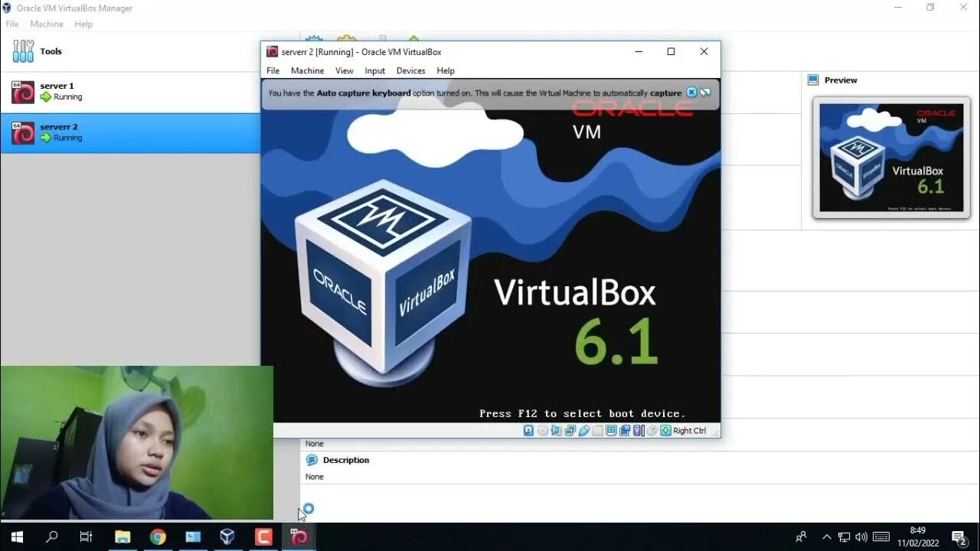Click the volume icon in system tray

tap(861, 536)
